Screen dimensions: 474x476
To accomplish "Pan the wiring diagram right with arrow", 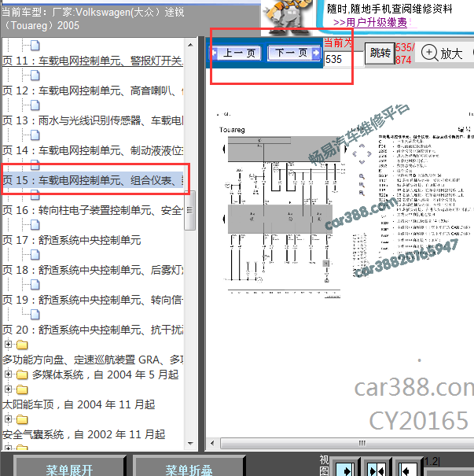I will coord(369,153).
